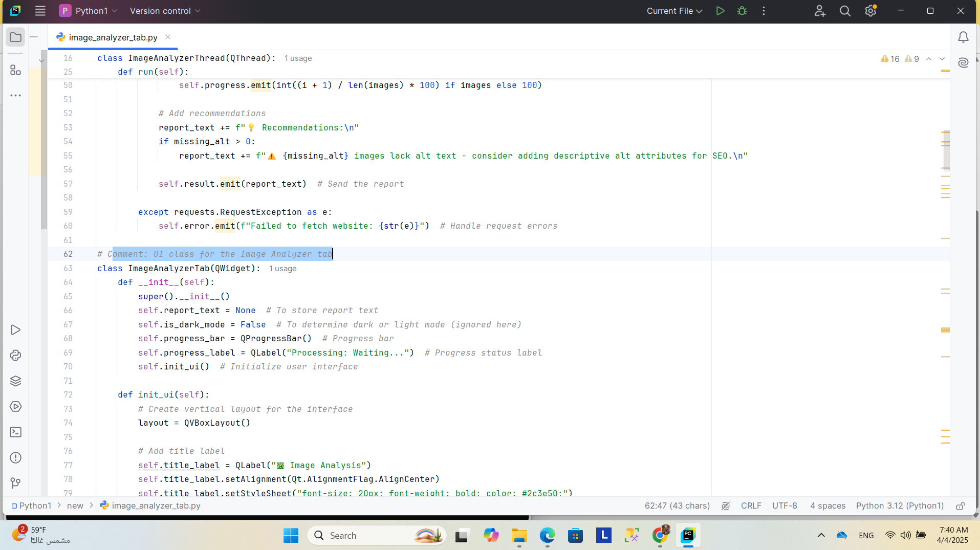This screenshot has height=550, width=980.
Task: Open the Python Packages layers icon
Action: pos(15,381)
